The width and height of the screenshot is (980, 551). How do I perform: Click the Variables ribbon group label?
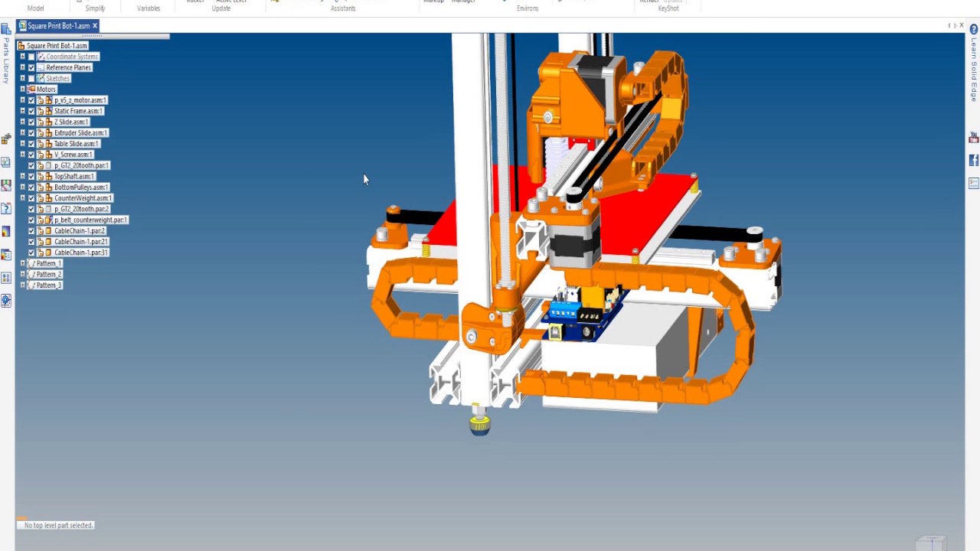click(149, 8)
